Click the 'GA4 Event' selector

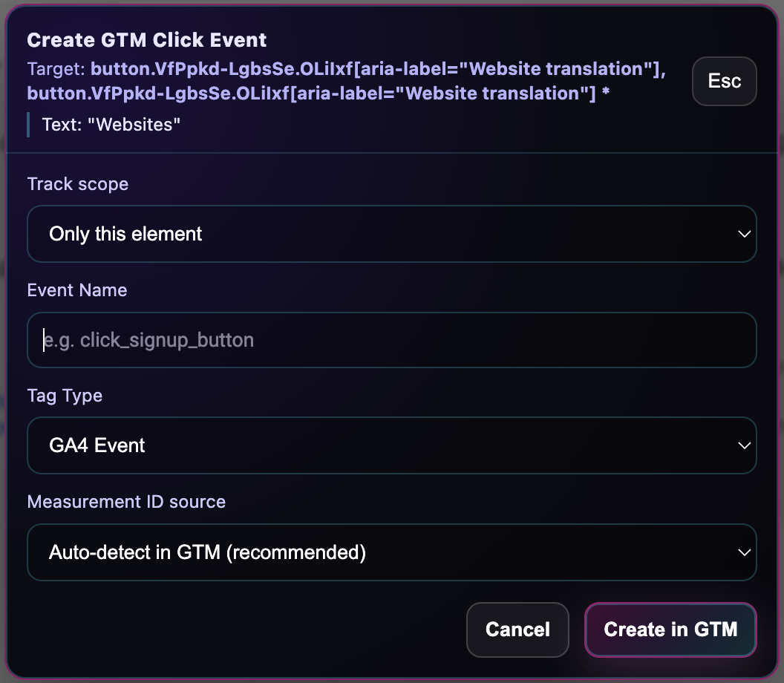click(392, 445)
